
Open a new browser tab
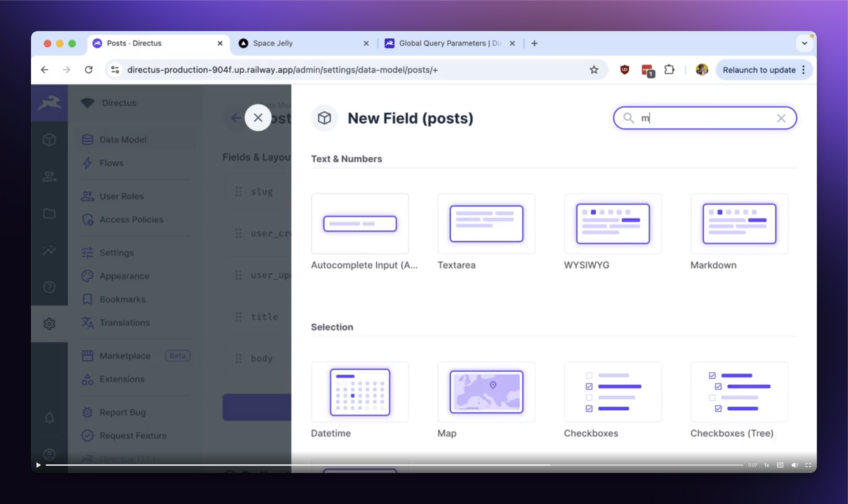point(534,43)
